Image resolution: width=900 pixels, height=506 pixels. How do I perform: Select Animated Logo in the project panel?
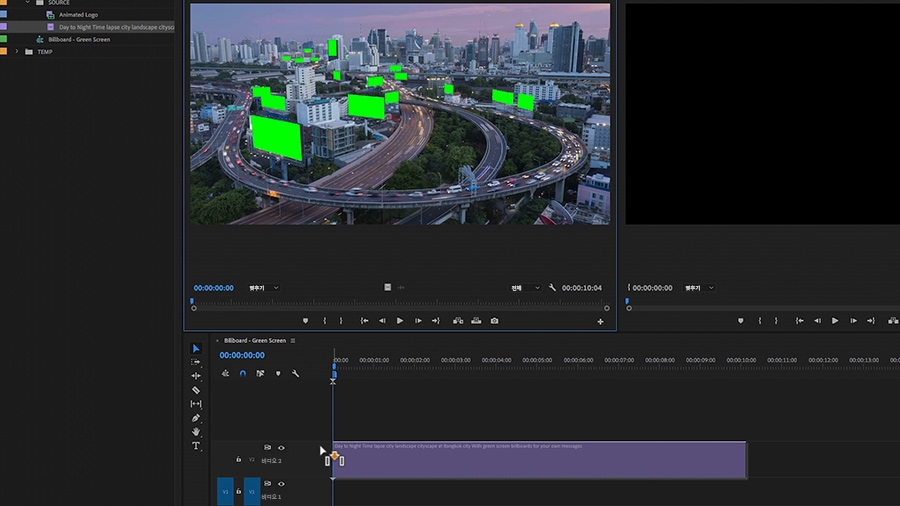tap(78, 15)
